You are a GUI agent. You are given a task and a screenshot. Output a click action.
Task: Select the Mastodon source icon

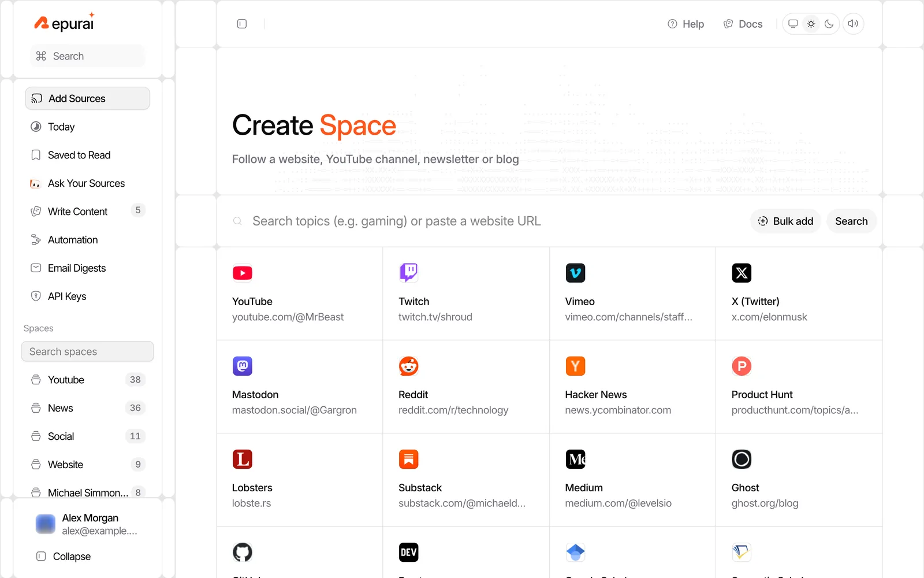tap(243, 366)
